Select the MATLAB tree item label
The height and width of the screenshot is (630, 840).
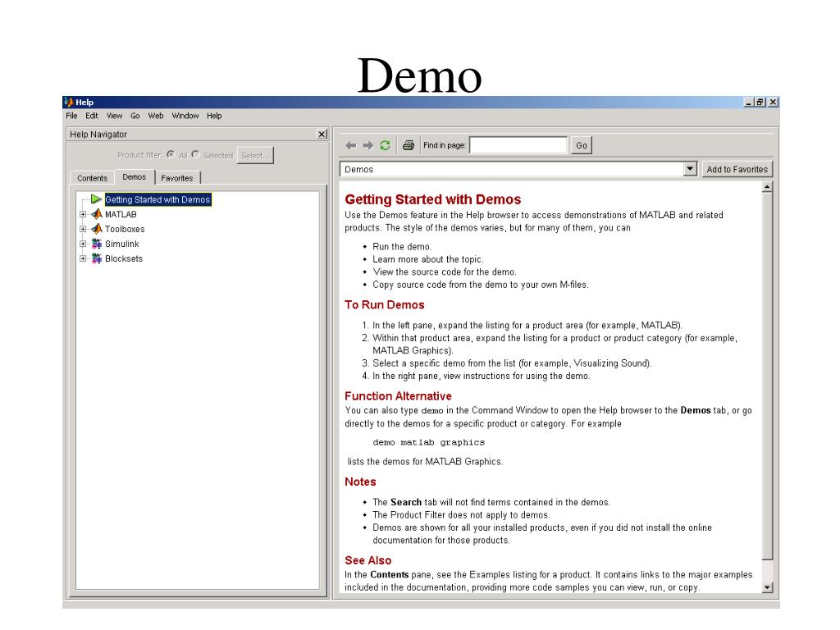121,214
